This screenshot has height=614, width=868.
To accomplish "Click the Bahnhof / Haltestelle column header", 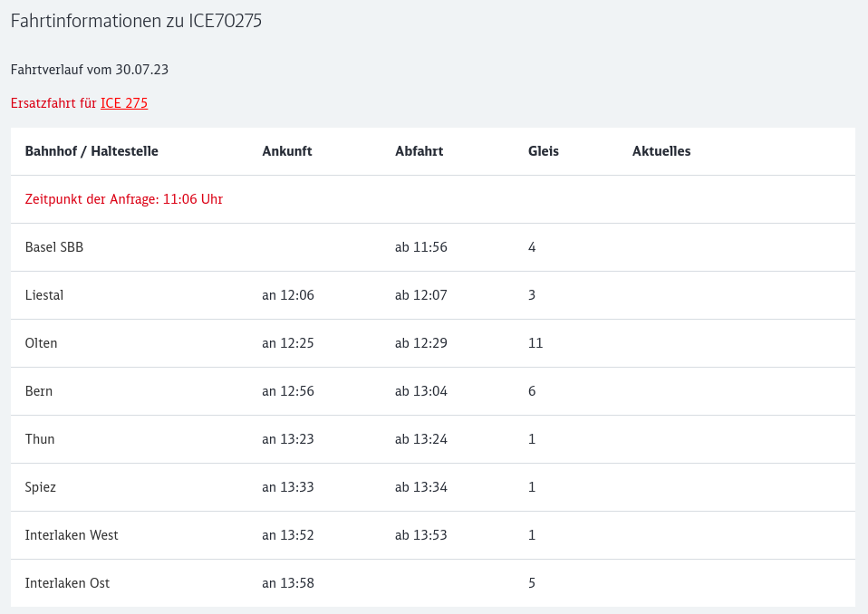I will 92,151.
